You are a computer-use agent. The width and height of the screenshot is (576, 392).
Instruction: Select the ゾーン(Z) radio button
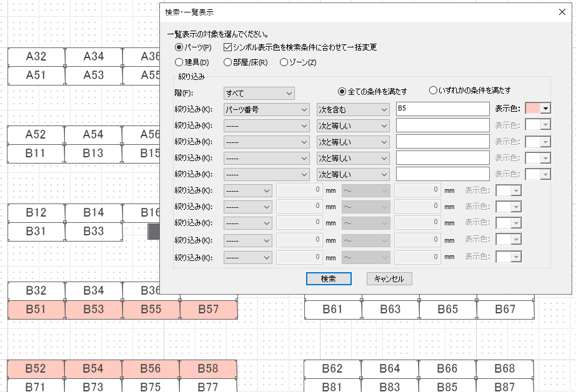coord(284,62)
